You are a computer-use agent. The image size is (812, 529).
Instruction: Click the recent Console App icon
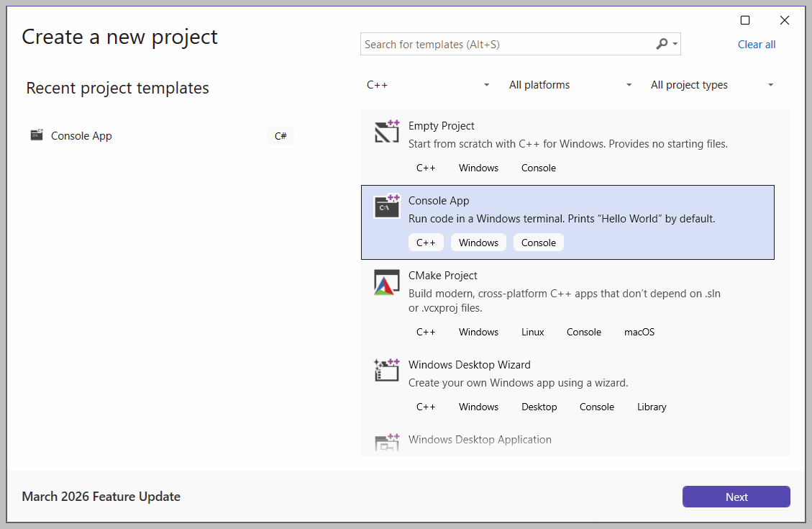coord(37,135)
